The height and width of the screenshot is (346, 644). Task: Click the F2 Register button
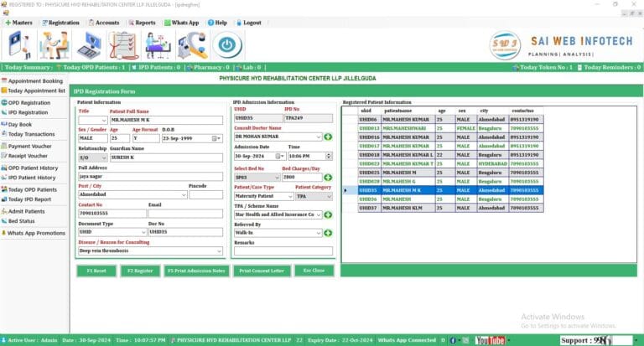[140, 271]
